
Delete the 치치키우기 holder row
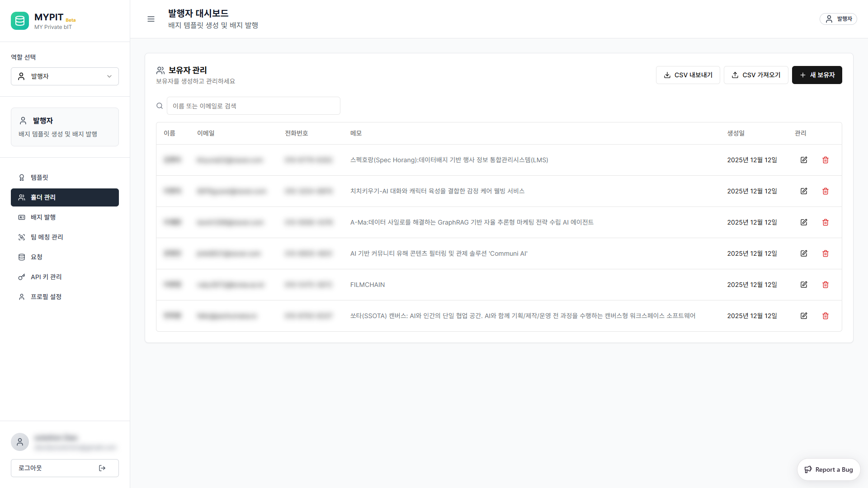point(826,191)
